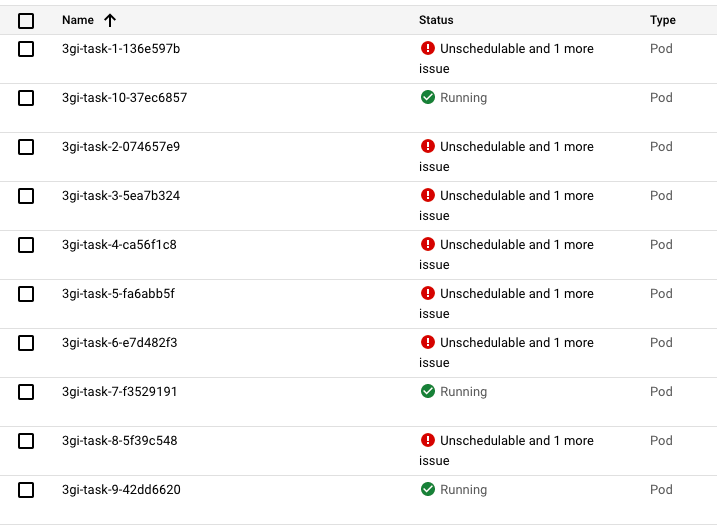Toggle the select-all checkbox in the header

pos(26,21)
